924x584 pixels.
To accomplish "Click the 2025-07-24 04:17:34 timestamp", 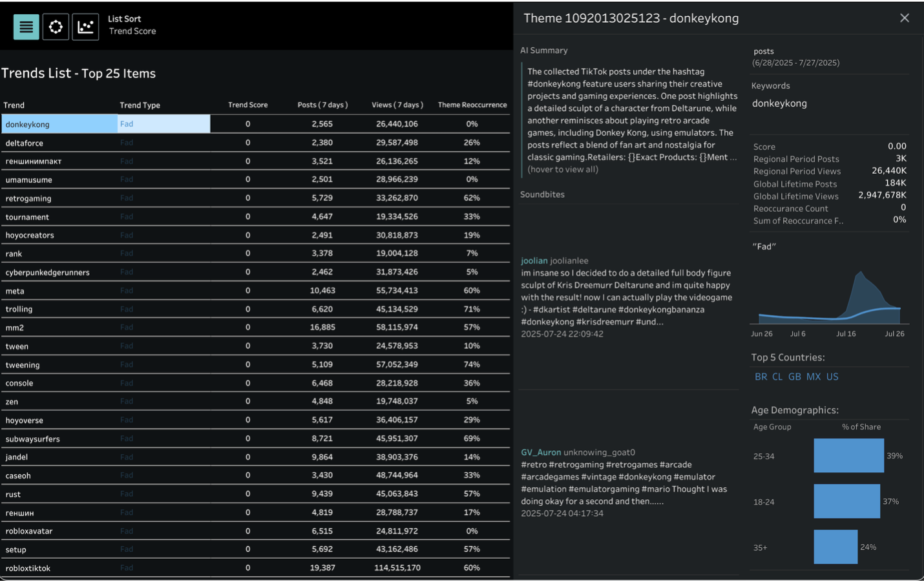I will coord(562,514).
